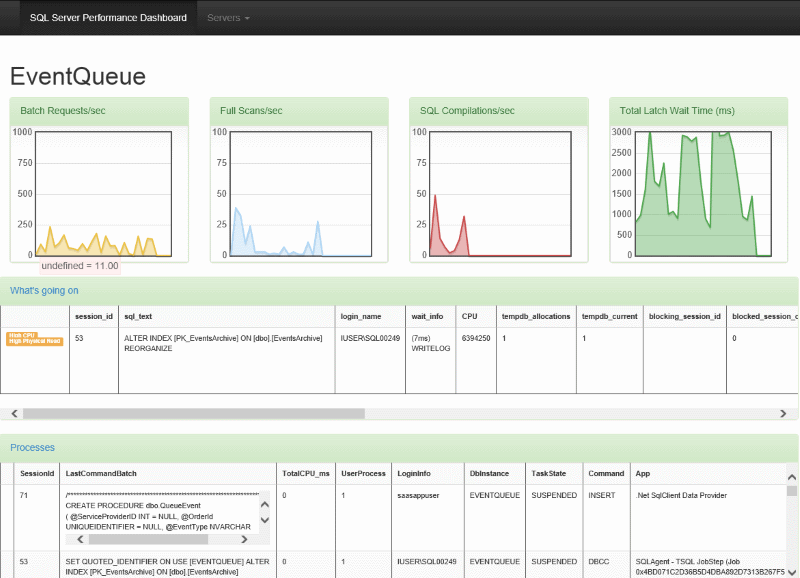The height and width of the screenshot is (578, 800).
Task: Click SQL Server Performance Dashboard in the navbar
Action: [108, 17]
